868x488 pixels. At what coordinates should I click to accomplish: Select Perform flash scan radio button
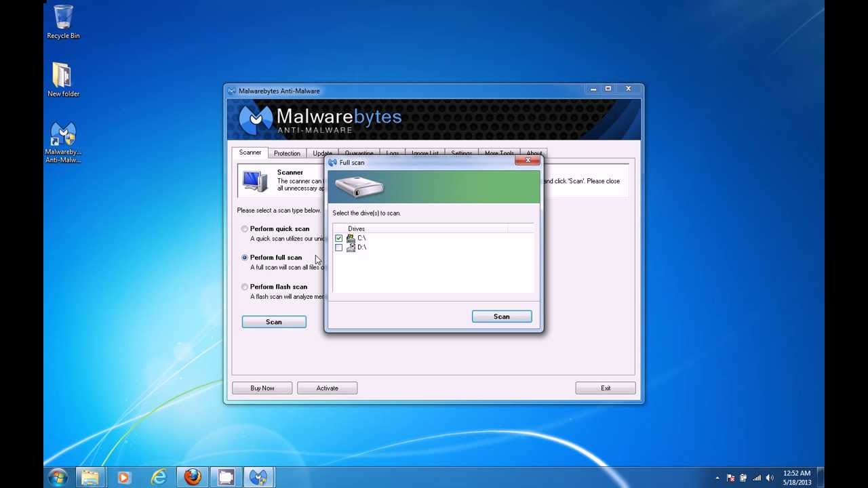(245, 287)
